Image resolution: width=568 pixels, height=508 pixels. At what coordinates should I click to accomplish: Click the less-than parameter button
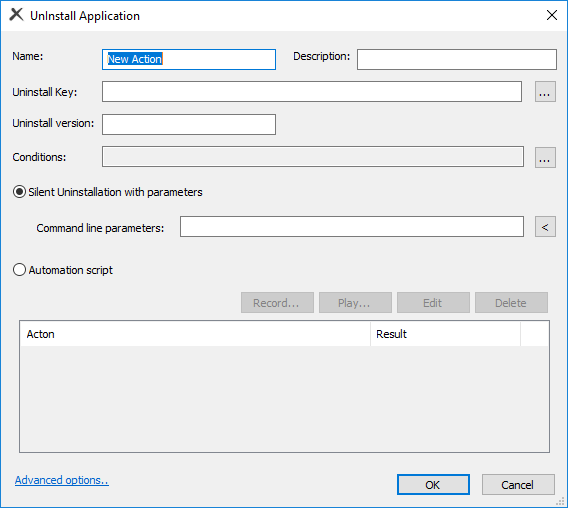[x=545, y=227]
